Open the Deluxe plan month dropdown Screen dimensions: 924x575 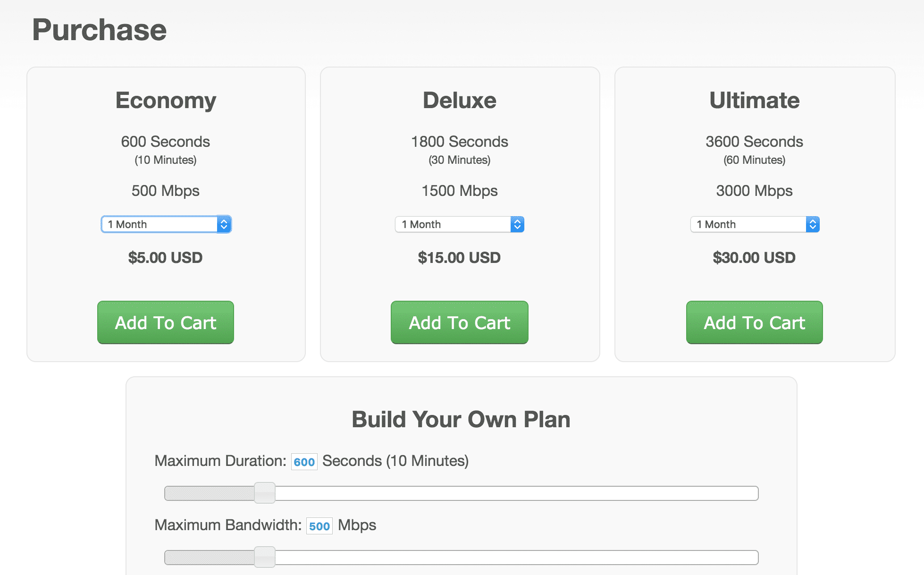[460, 224]
